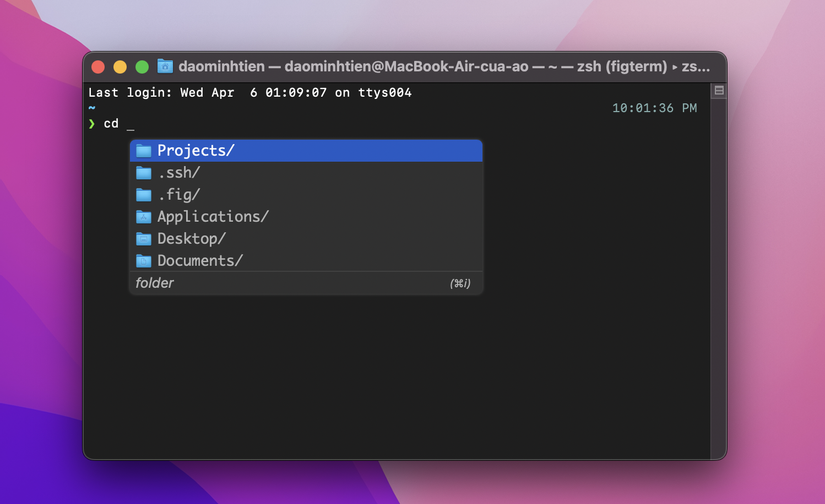Click the .ssh folder icon
This screenshot has width=825, height=504.
144,173
